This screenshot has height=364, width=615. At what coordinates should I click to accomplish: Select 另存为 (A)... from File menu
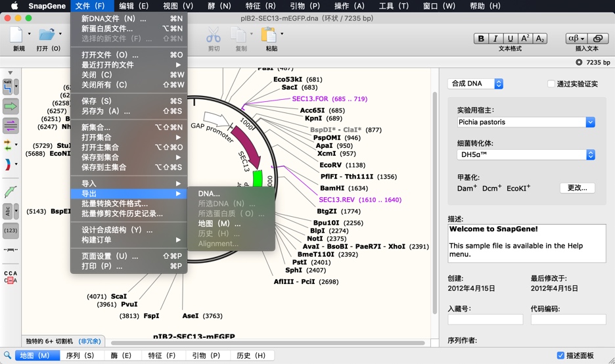click(106, 111)
